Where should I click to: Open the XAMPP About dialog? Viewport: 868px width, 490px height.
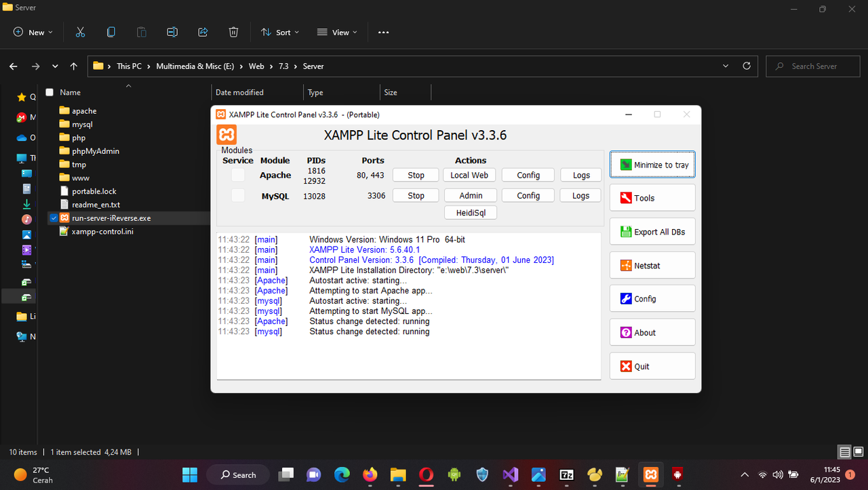[652, 332]
